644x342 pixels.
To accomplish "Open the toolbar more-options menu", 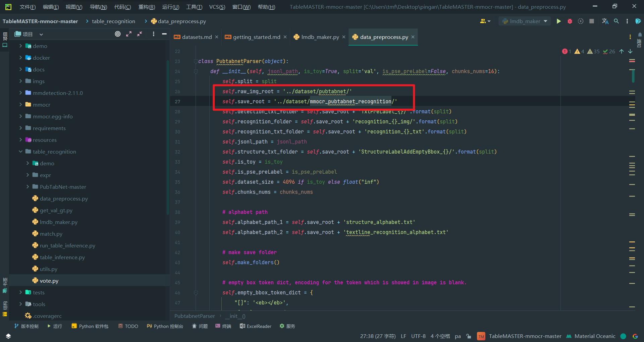I will 627,21.
